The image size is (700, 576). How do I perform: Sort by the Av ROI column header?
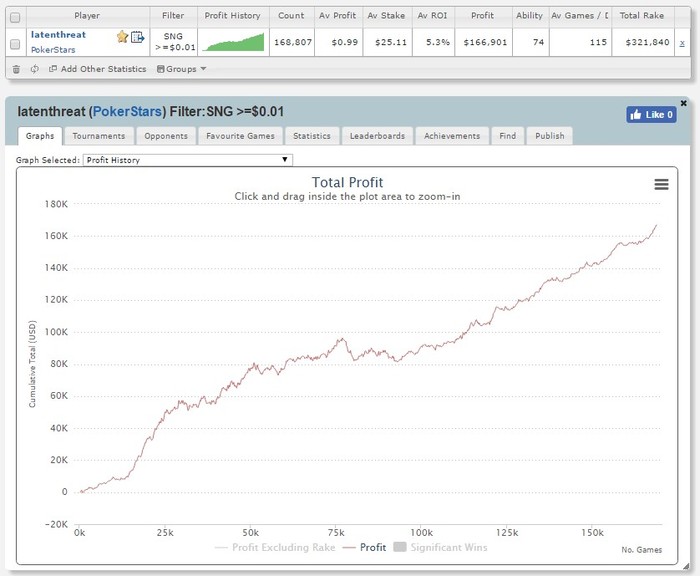pyautogui.click(x=432, y=16)
